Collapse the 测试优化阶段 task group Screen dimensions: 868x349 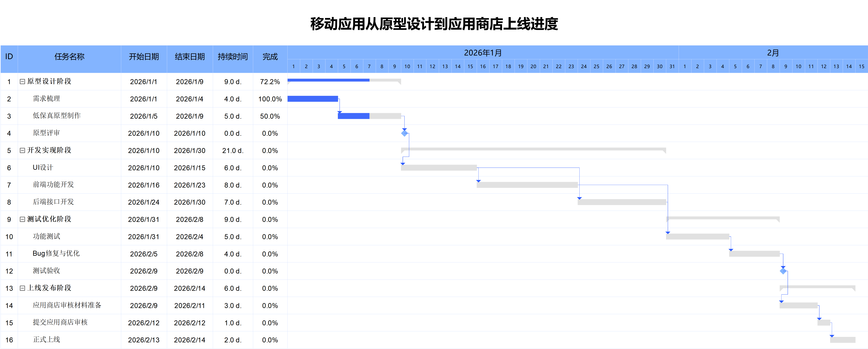22,220
